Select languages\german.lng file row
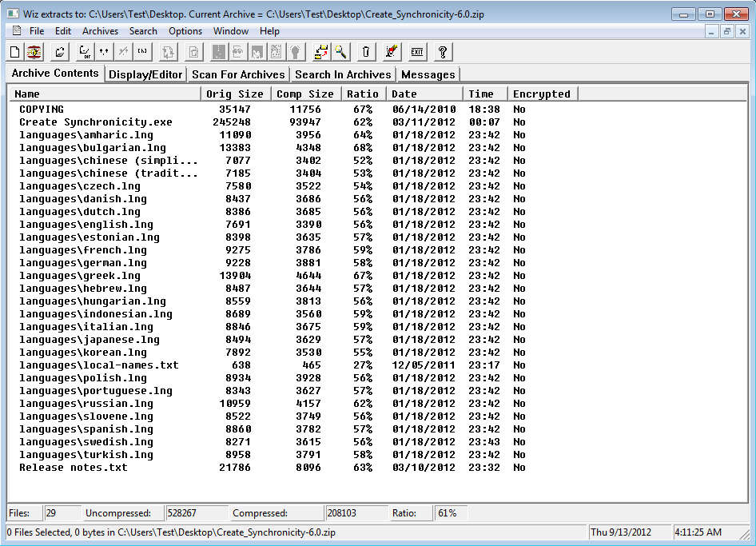756x546 pixels. point(83,263)
